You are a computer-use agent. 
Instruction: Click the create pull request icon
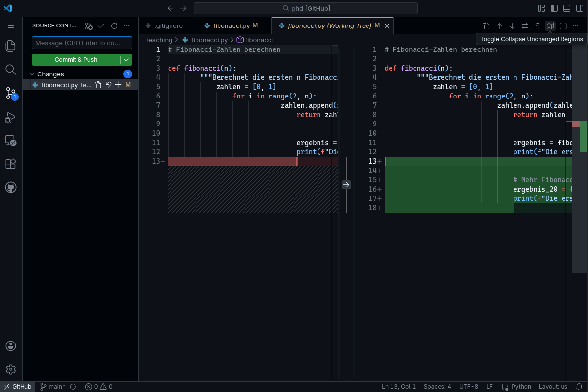pyautogui.click(x=89, y=26)
